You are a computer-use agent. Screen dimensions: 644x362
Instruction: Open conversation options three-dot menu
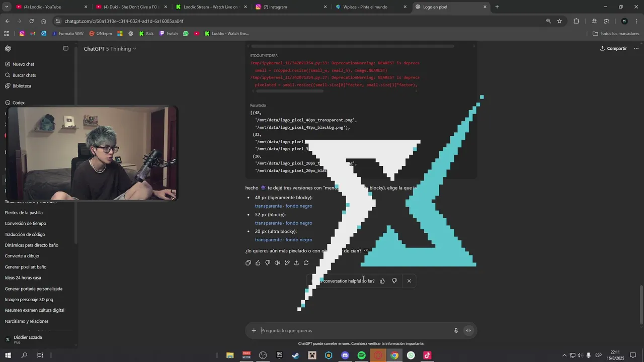tap(636, 49)
